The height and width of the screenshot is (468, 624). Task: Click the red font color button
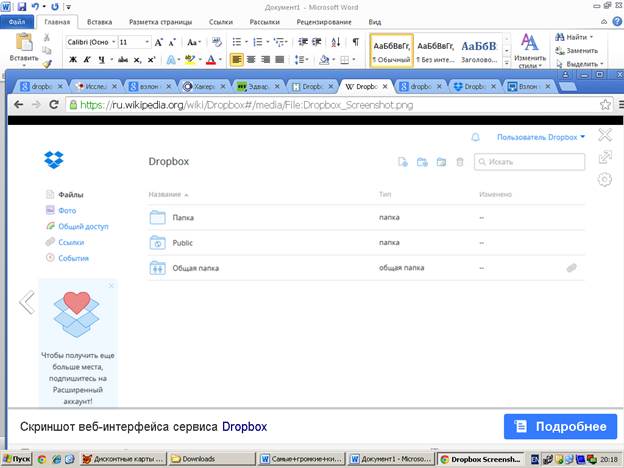click(x=211, y=60)
